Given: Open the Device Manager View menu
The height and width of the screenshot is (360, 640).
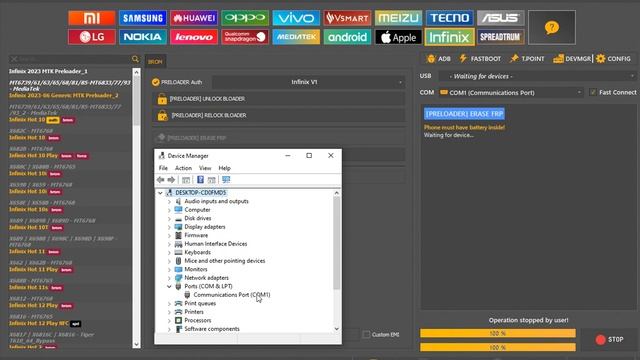Looking at the screenshot, I should click(205, 168).
